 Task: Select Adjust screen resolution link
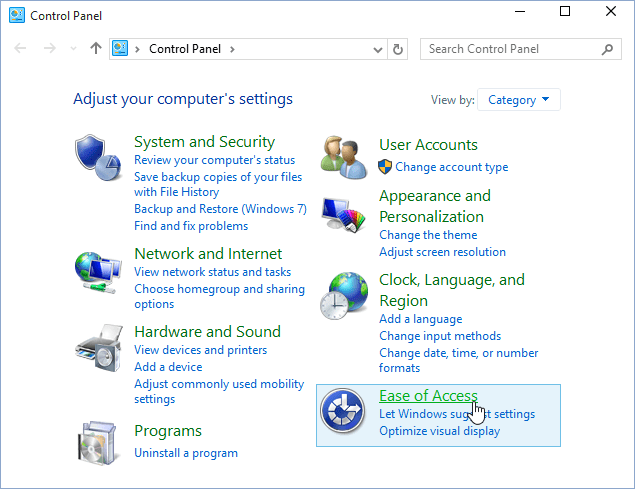click(442, 252)
